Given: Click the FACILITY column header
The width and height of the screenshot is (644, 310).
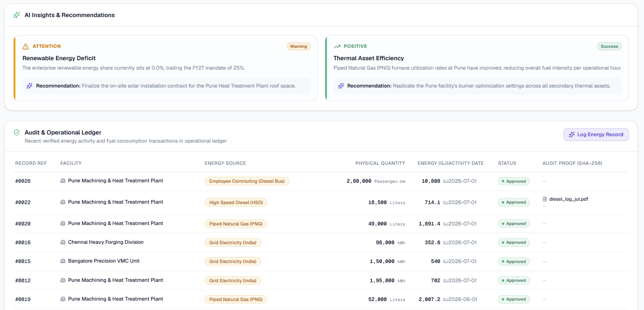Looking at the screenshot, I should (x=71, y=163).
